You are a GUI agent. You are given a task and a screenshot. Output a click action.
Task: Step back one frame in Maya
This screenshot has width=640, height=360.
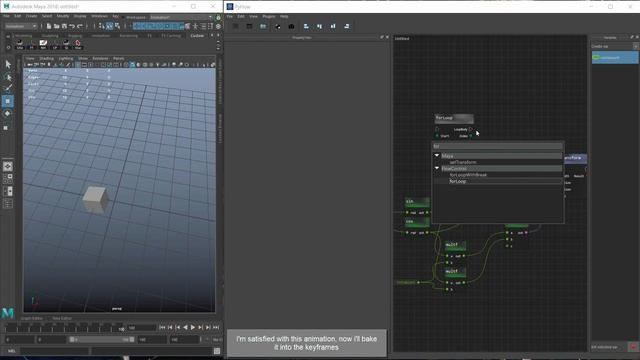170,327
